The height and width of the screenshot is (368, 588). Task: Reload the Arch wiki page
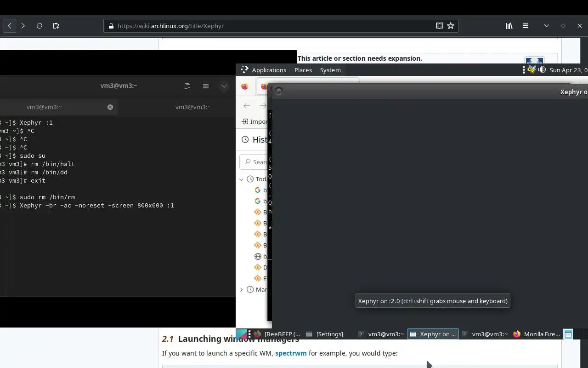coord(40,26)
